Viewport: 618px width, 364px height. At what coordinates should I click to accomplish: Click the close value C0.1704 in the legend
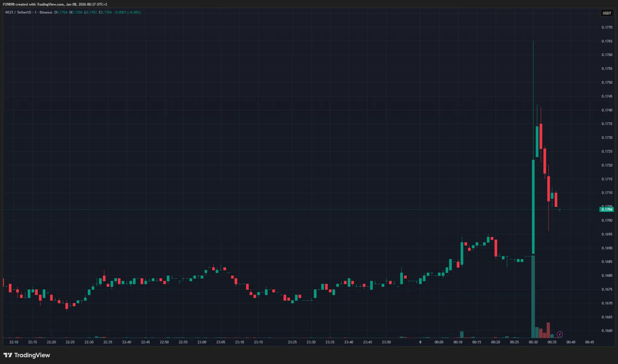click(105, 12)
